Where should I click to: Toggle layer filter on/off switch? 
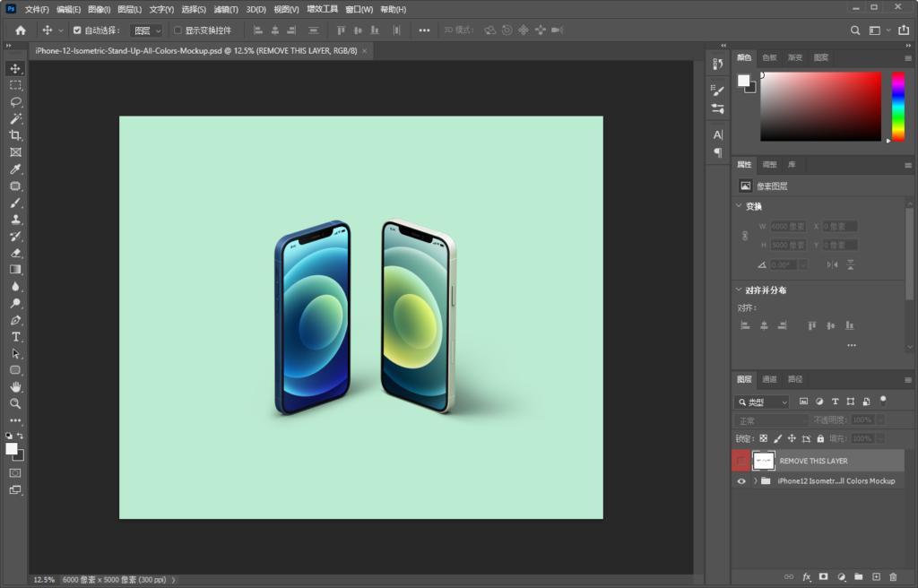coord(883,402)
